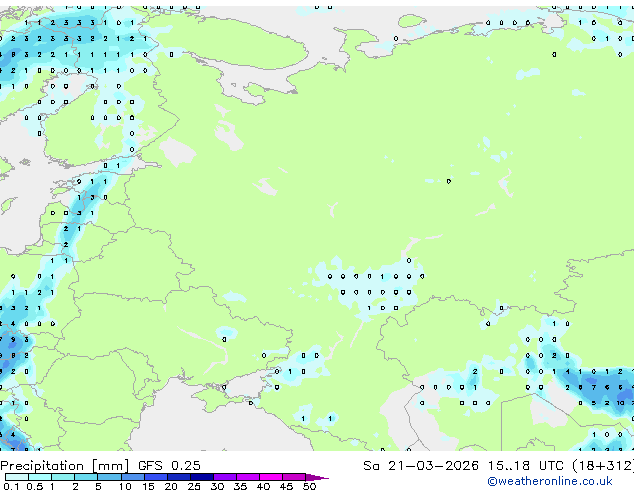Screen dimensions: 634x490
Task: Click the '35' legend scale label
Action: [x=240, y=486]
